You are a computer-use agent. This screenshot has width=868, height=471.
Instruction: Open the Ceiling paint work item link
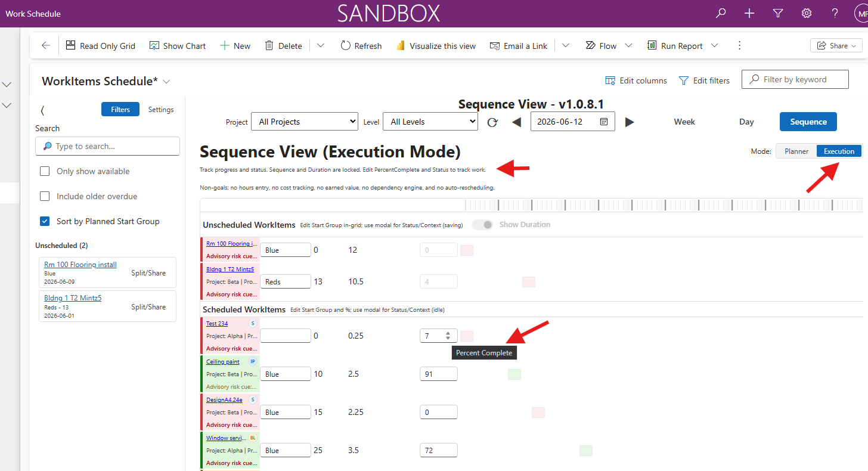(223, 361)
